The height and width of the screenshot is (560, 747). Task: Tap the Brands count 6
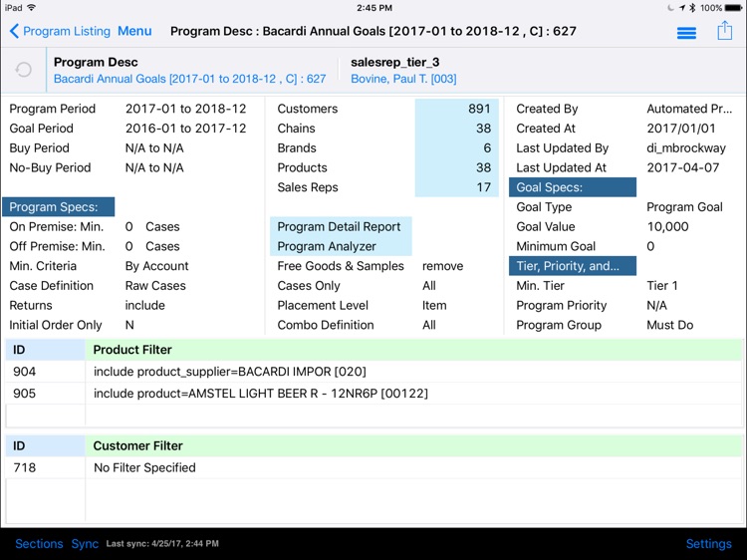456,148
